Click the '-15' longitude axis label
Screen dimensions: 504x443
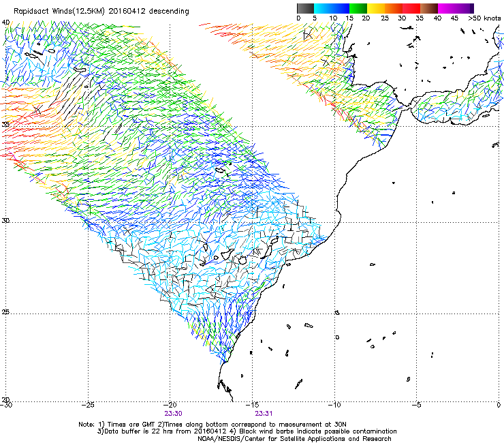tap(252, 405)
